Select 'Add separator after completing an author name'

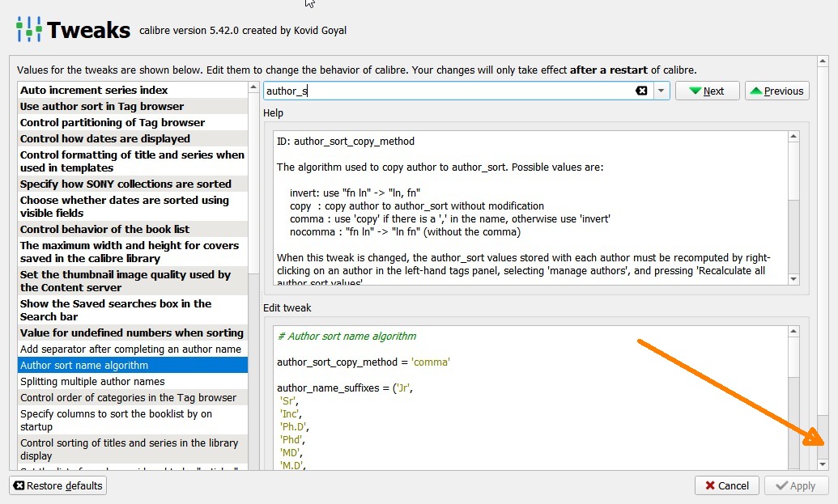point(133,349)
